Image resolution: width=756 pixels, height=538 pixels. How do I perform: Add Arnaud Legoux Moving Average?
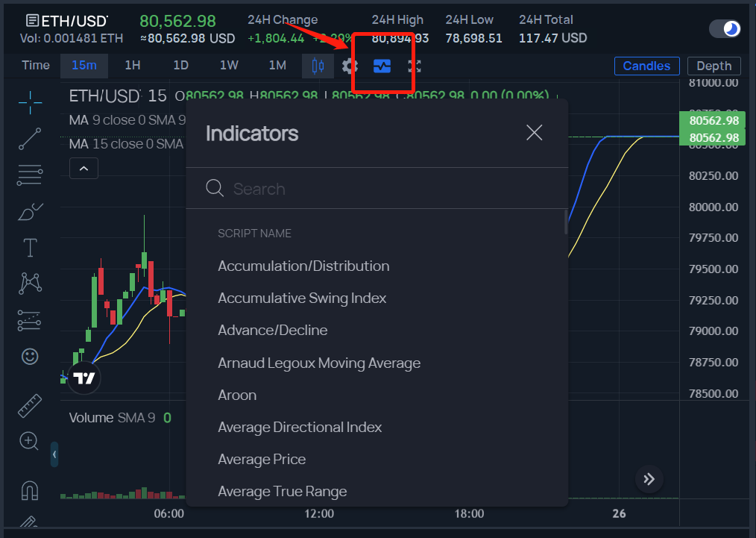(319, 363)
